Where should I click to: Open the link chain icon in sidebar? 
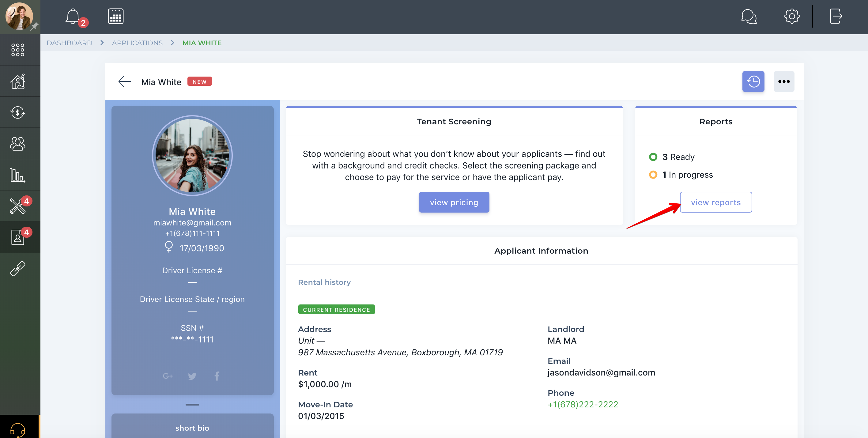coord(18,269)
